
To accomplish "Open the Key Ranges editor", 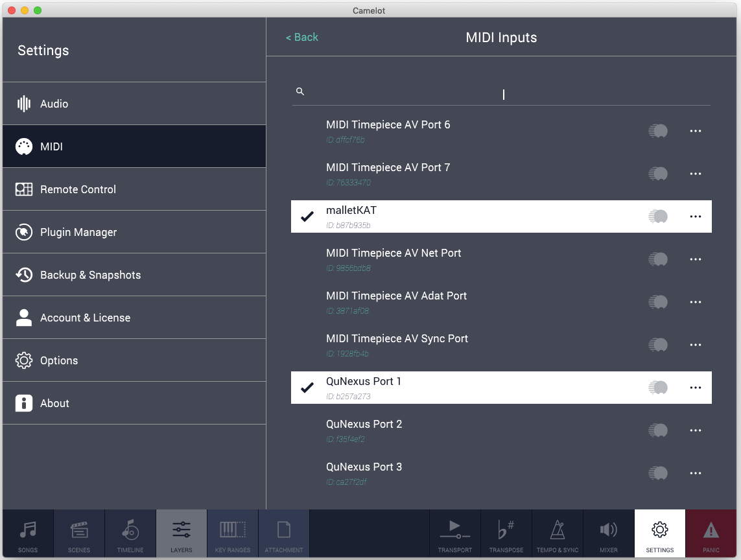I will [232, 533].
